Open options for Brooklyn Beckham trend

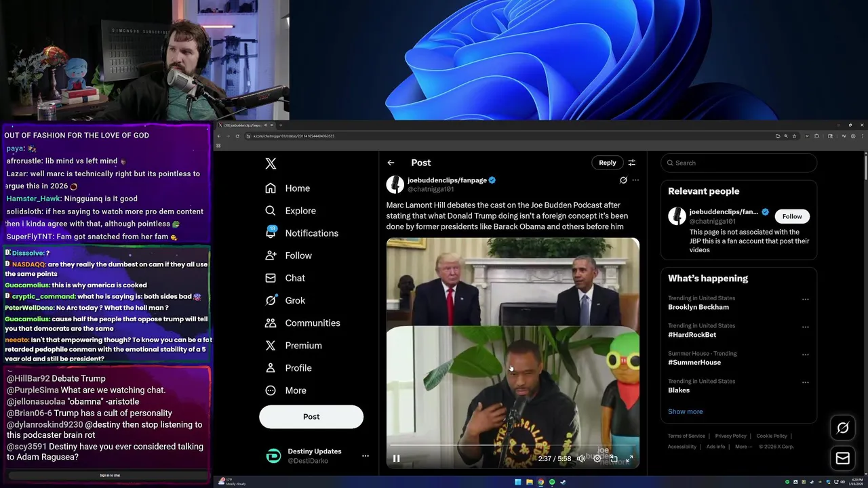(806, 299)
